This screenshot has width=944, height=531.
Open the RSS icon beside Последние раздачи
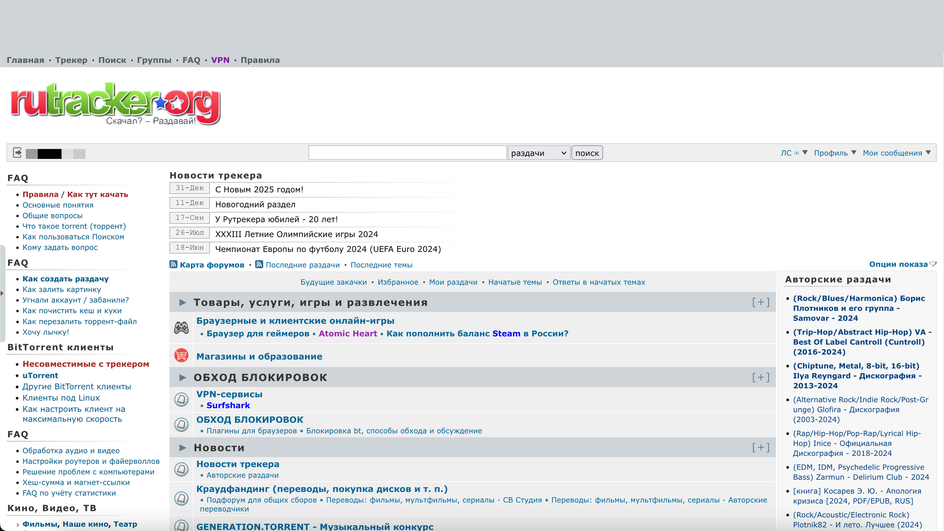(259, 264)
